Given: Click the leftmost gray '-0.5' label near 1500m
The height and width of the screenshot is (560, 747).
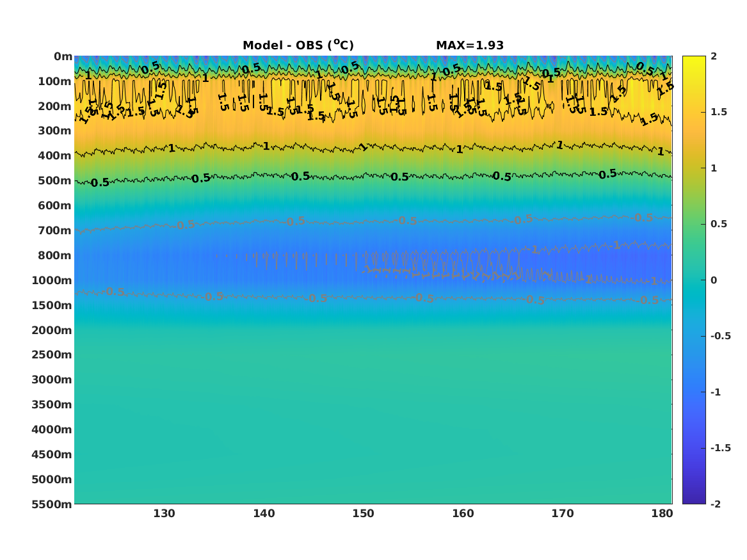Looking at the screenshot, I should [115, 292].
